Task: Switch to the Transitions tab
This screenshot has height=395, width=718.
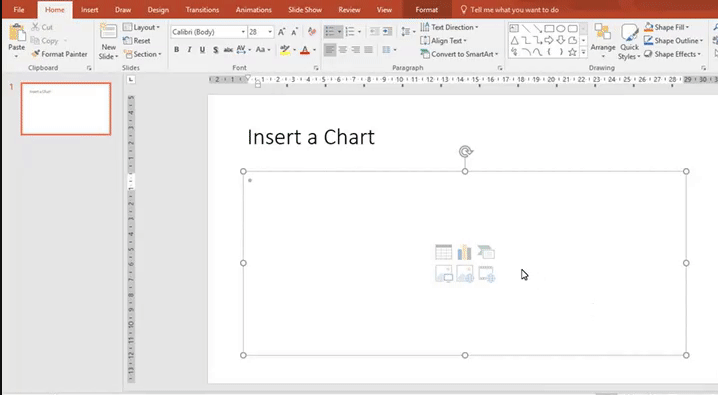Action: coord(202,10)
